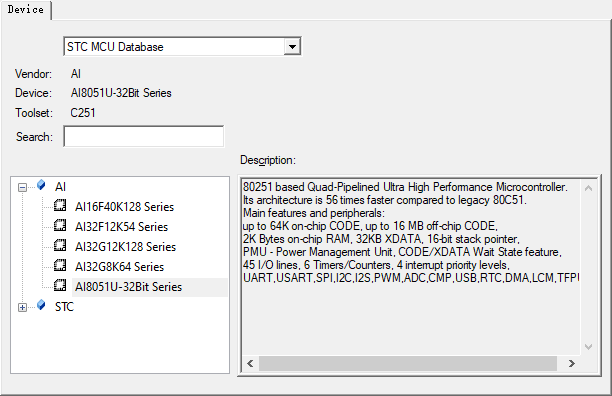Viewport: 612px width, 396px height.
Task: Click the chip icon beside AI16F40K128 Series
Action: pos(60,205)
